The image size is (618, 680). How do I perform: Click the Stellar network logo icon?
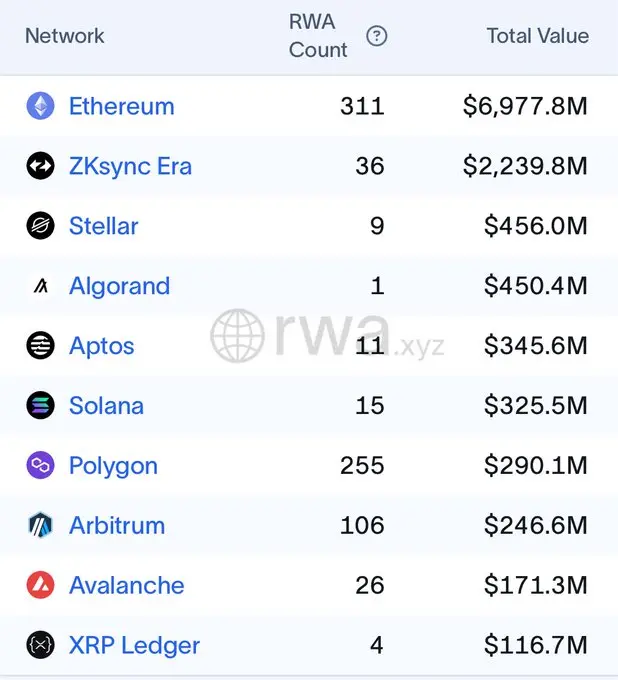40,226
